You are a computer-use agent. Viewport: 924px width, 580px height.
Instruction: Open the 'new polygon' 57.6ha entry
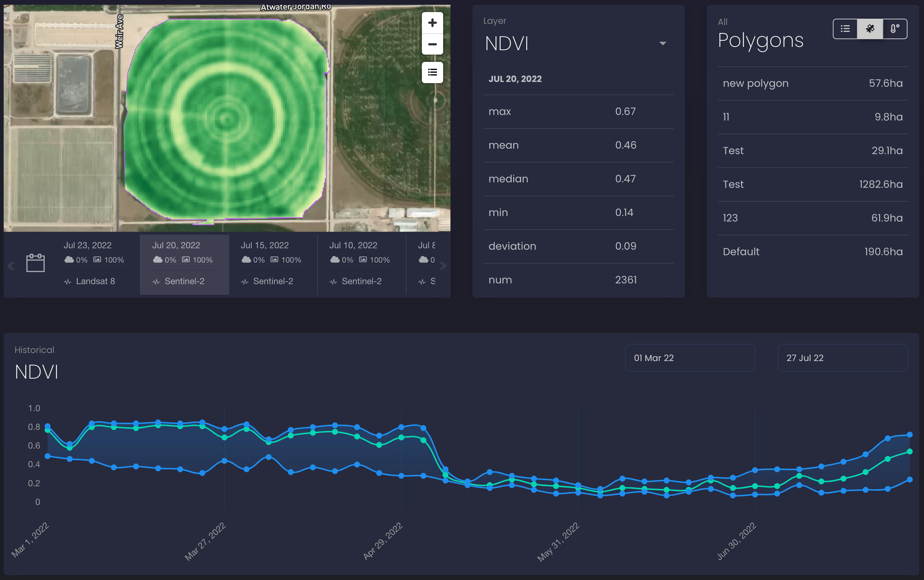[812, 83]
